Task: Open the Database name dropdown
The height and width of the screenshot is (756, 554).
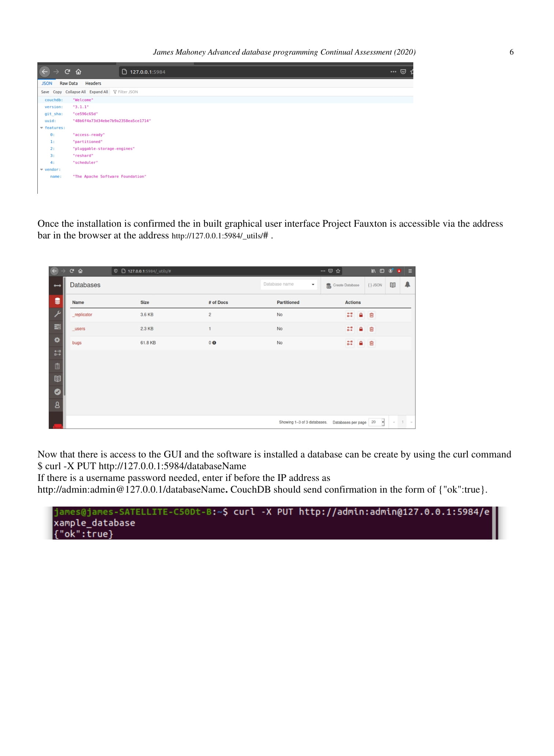Action: coord(289,285)
